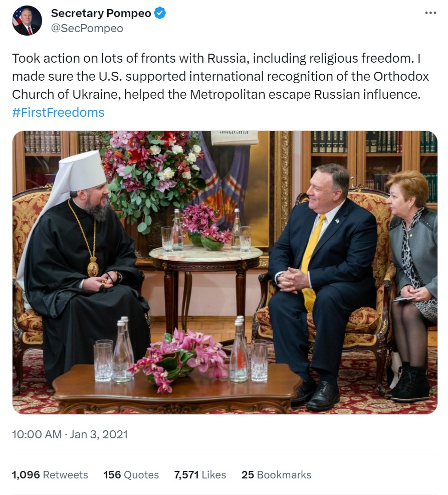
Task: Click the tweet text mentioning Orthodox Church
Action: 220,76
